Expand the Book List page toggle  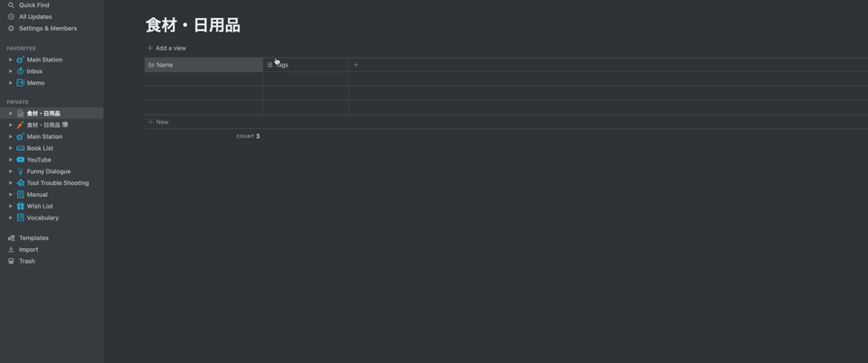pos(11,148)
